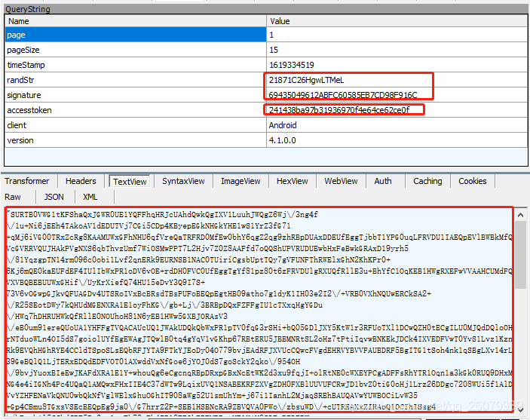Click the vertical scrollbar thumb in the response text

tap(520, 255)
